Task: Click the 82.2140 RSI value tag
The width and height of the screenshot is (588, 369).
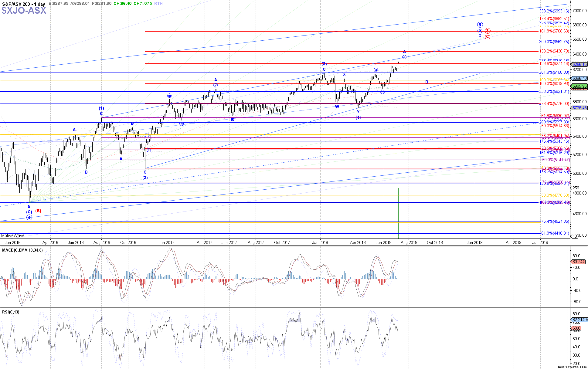Action: [x=580, y=320]
